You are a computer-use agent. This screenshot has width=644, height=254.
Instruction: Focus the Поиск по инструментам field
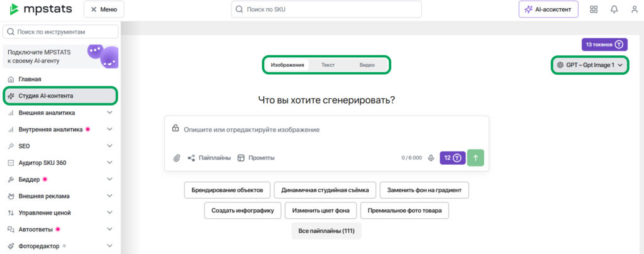tap(60, 31)
